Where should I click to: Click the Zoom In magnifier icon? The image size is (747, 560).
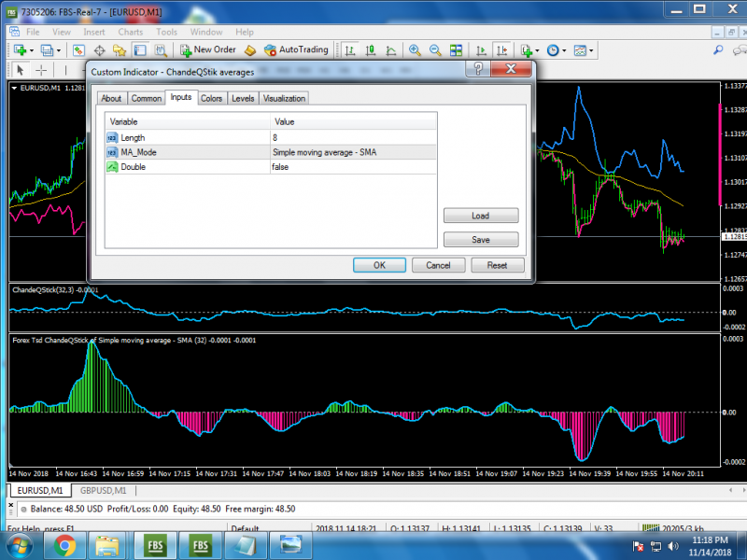(414, 50)
